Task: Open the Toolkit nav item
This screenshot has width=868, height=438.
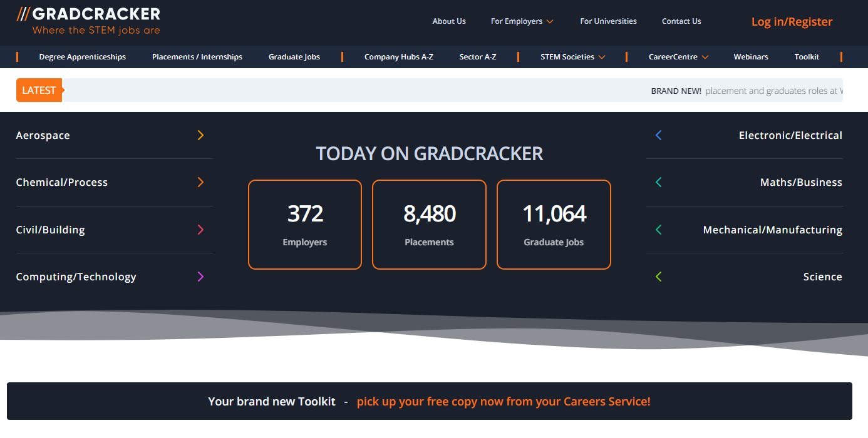Action: point(807,57)
